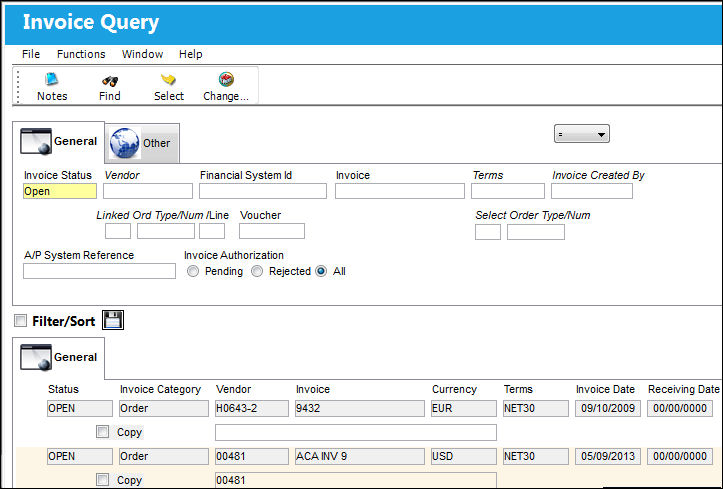Select the All authorization radio button
The image size is (723, 489).
coord(321,271)
